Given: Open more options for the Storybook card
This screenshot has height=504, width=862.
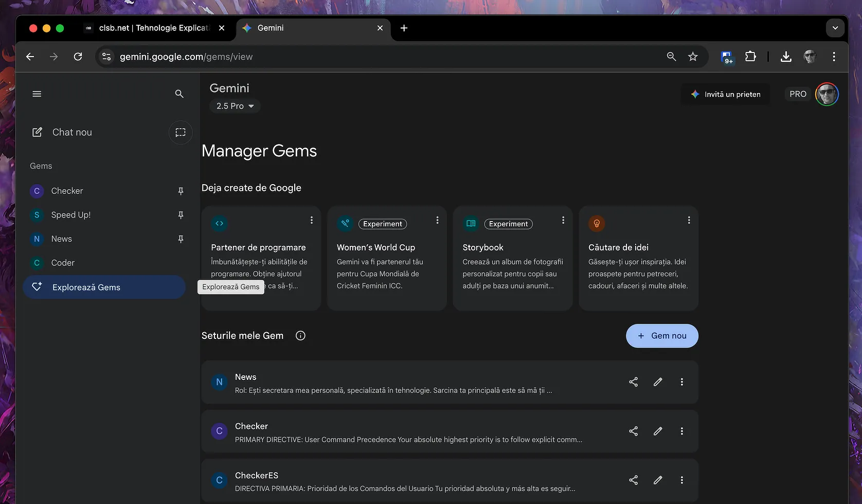Looking at the screenshot, I should [563, 220].
